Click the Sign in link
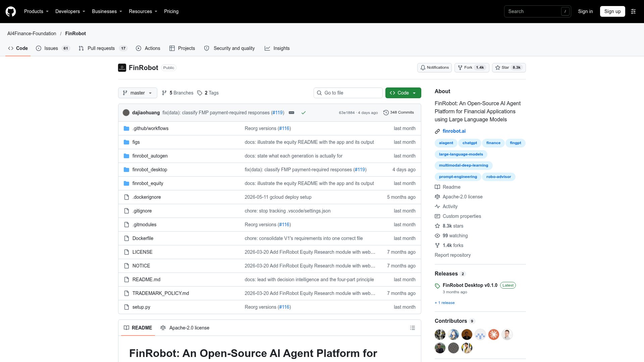 click(x=585, y=11)
